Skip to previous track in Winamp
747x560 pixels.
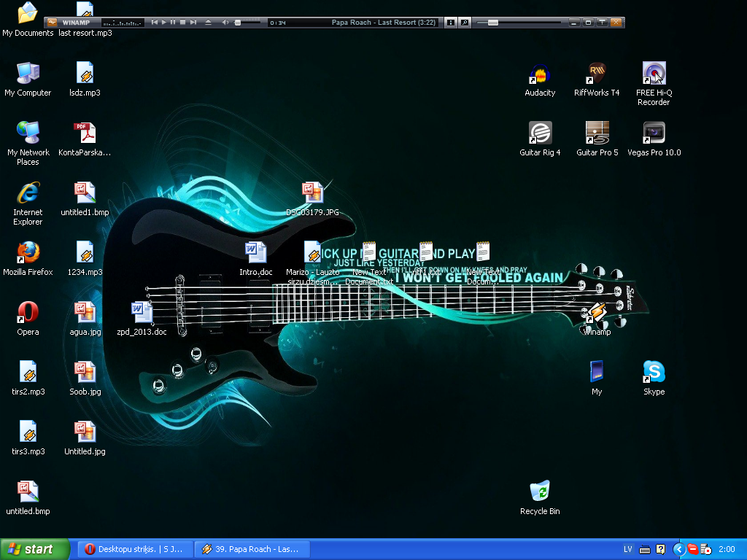pyautogui.click(x=155, y=23)
